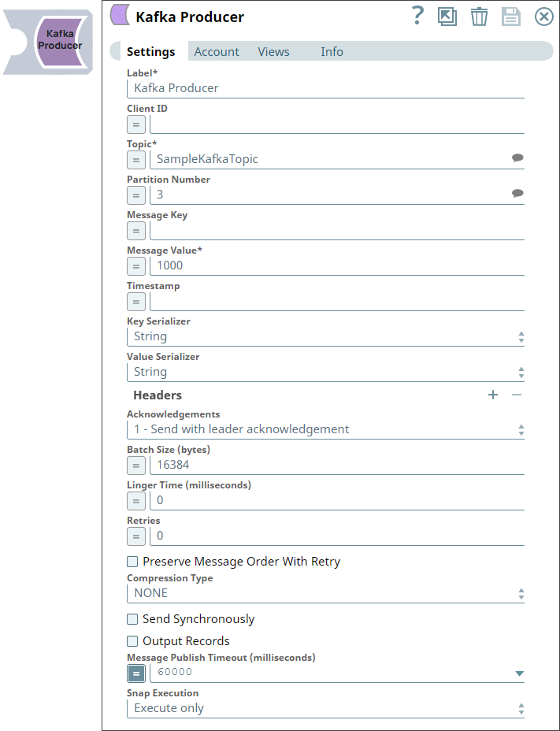Open the Views tab
This screenshot has width=560, height=731.
[x=273, y=52]
